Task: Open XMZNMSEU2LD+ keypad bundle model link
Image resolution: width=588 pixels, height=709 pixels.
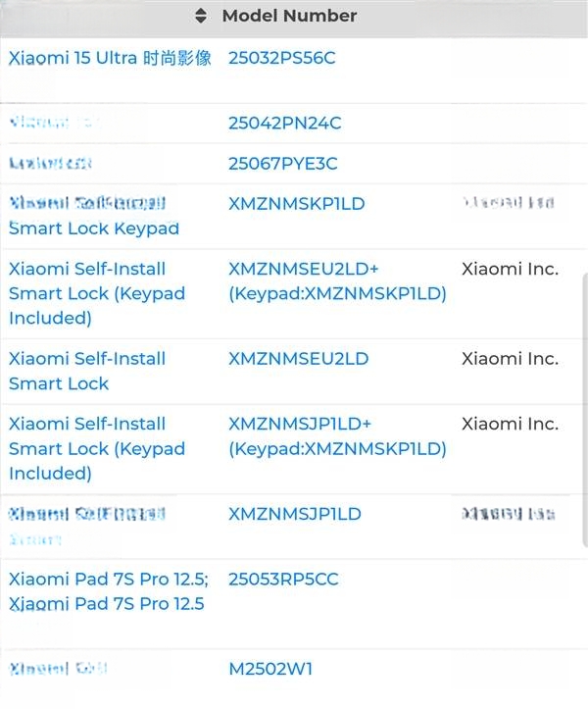Action: (x=337, y=281)
